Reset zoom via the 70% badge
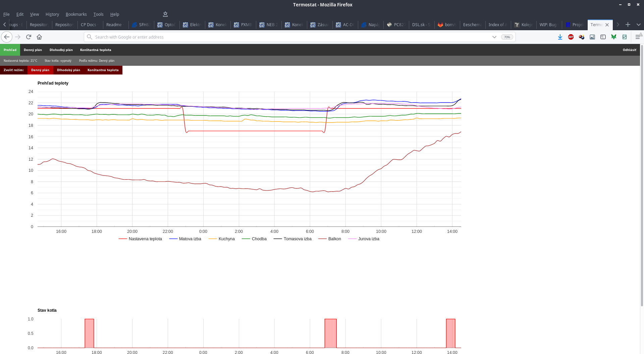 507,37
